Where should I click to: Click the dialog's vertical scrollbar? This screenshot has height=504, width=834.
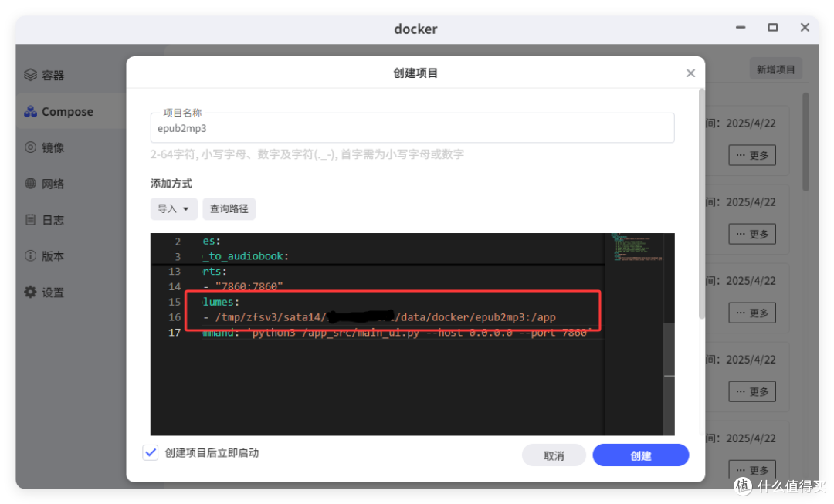(701, 204)
